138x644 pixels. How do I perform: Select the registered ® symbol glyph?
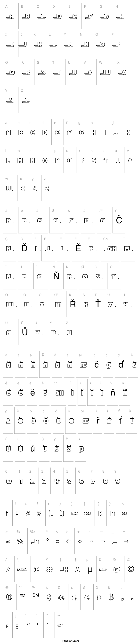point(9,597)
